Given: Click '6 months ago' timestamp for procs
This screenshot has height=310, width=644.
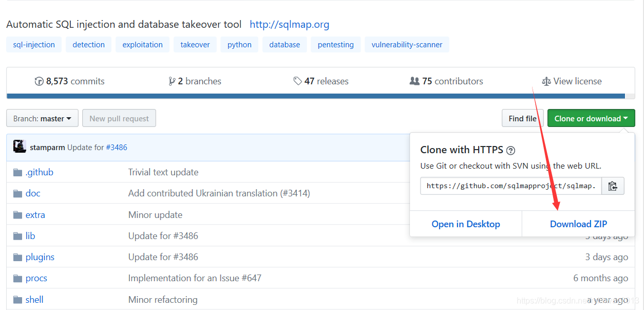Looking at the screenshot, I should coord(601,278).
